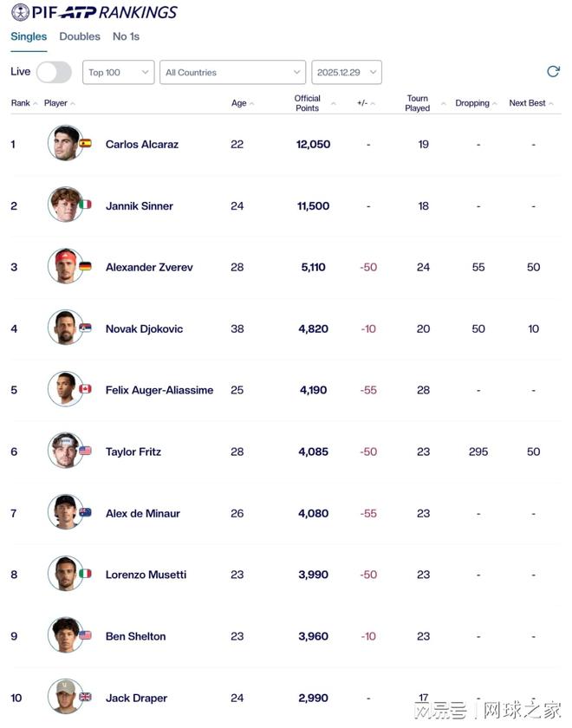The width and height of the screenshot is (572, 728).
Task: Click the PIF ATP Rankings logo
Action: [x=94, y=12]
